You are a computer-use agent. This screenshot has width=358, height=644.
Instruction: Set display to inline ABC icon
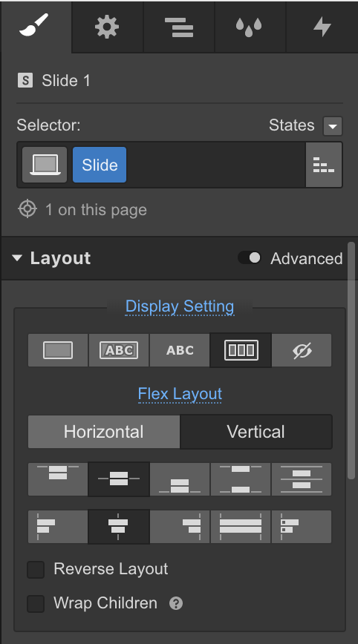(x=180, y=350)
